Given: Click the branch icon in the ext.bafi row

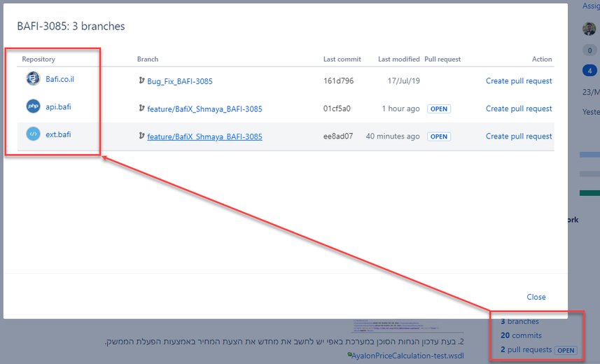Looking at the screenshot, I should point(141,136).
